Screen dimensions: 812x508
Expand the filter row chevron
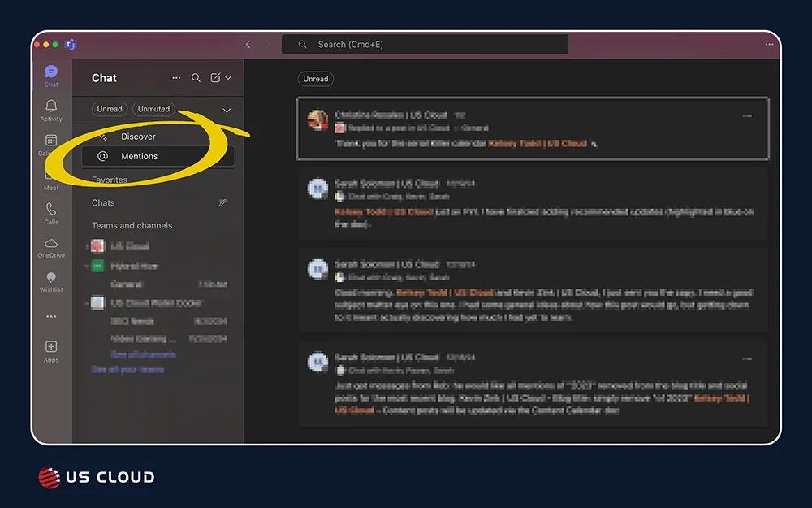coord(227,110)
